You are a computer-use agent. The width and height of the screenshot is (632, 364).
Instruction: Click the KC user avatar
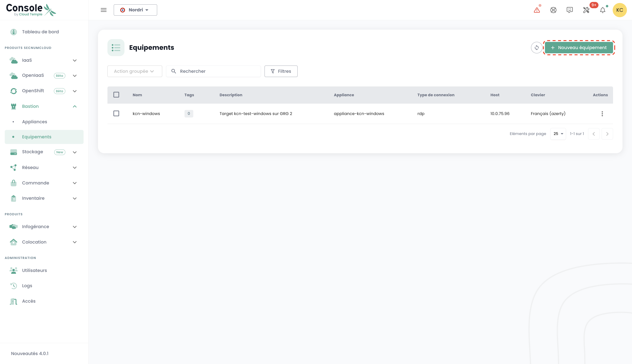click(x=620, y=10)
